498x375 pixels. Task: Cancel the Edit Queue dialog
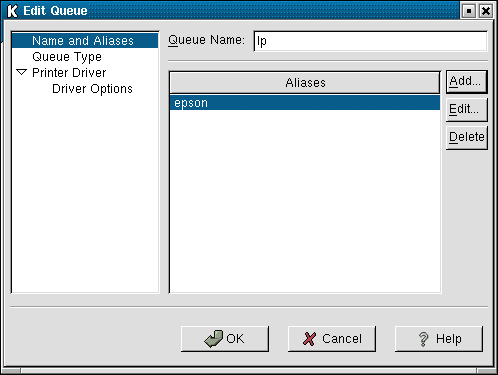[332, 339]
